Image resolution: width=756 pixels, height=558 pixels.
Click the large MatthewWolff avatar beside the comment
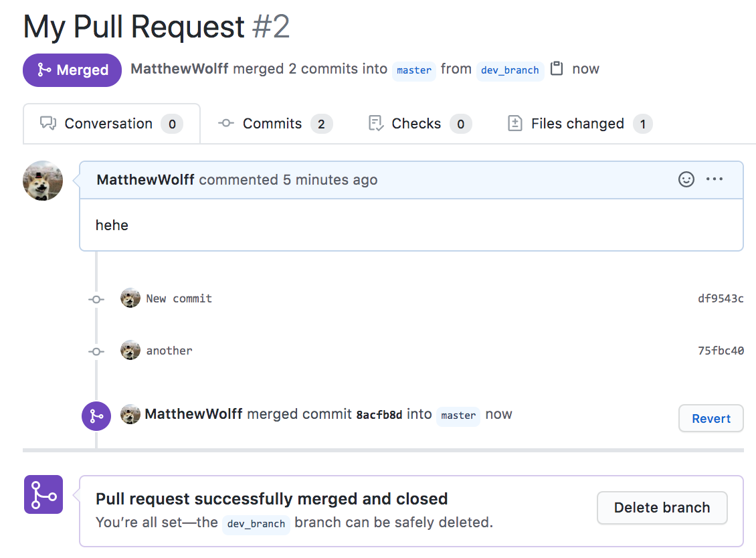click(x=43, y=181)
